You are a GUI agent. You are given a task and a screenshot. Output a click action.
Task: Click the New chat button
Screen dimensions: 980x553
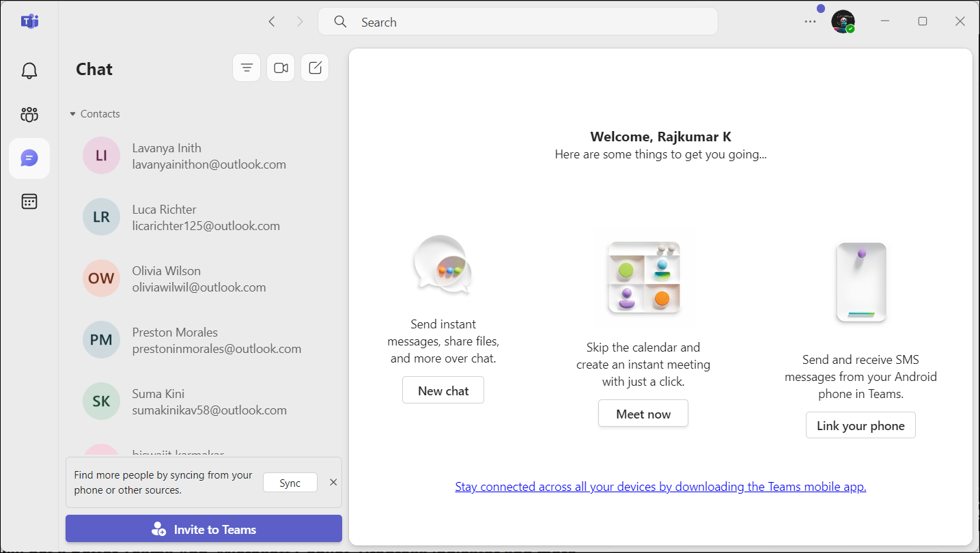click(x=443, y=391)
